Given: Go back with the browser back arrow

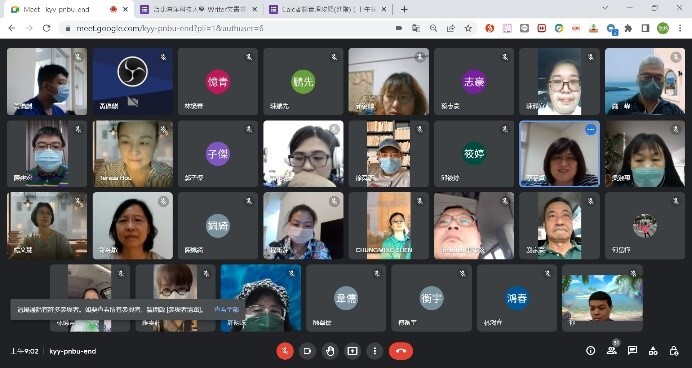Looking at the screenshot, I should (12, 28).
